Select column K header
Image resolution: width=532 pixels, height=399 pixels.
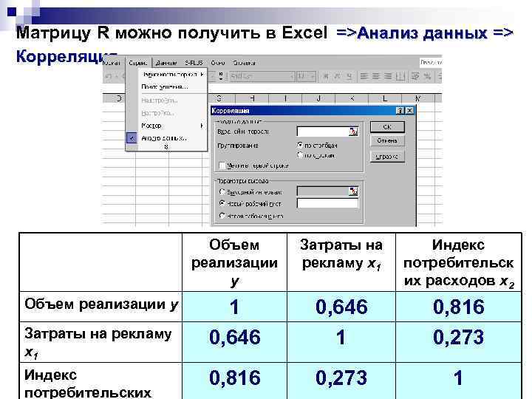point(352,98)
